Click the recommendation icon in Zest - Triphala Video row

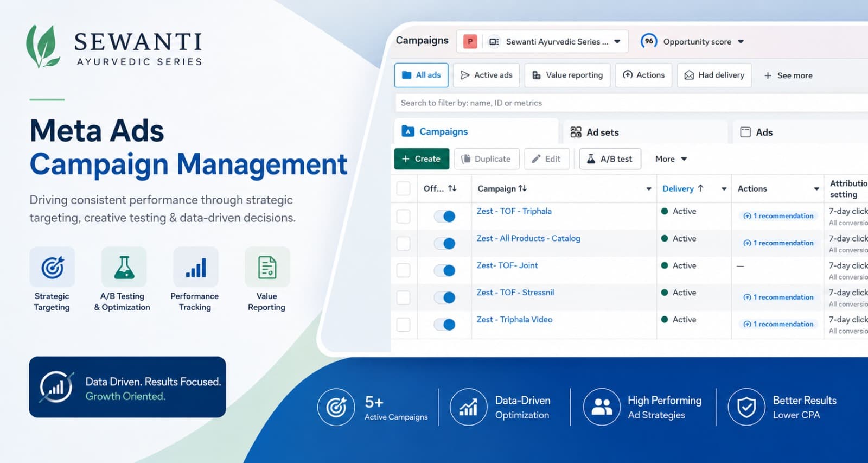click(747, 324)
